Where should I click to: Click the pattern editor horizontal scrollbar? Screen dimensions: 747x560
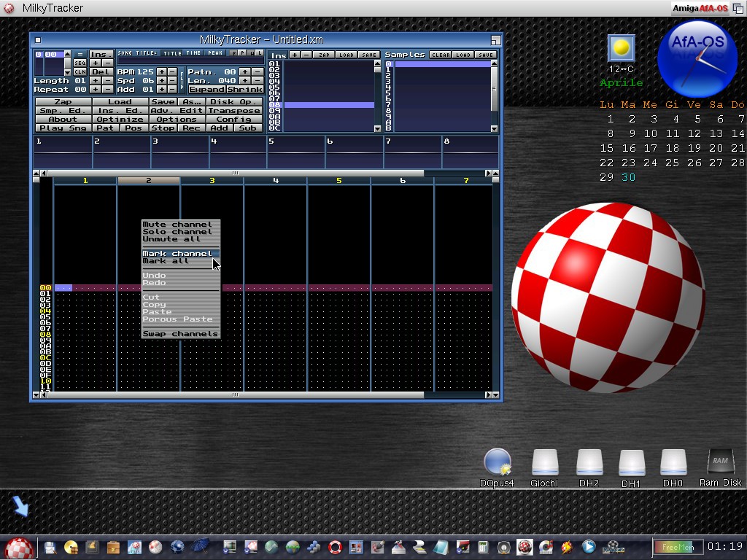click(x=235, y=395)
